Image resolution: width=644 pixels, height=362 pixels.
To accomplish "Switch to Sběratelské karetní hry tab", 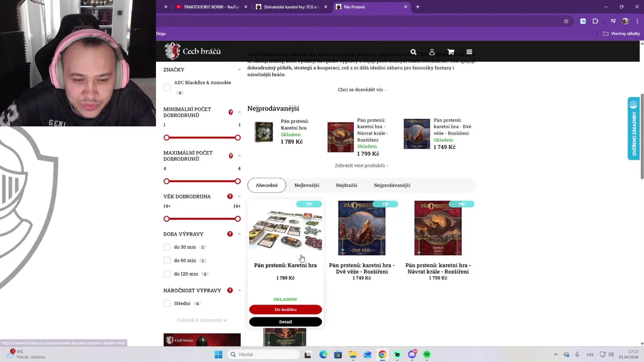I will (x=291, y=7).
